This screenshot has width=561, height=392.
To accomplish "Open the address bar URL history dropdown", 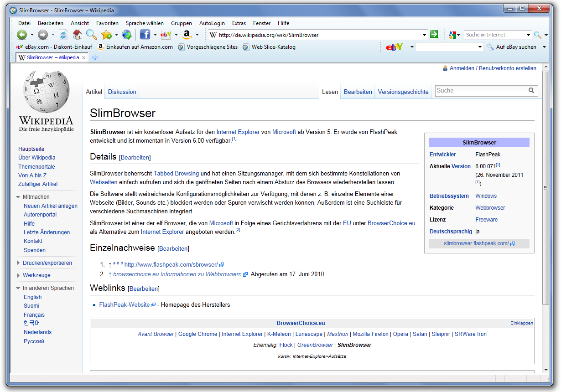I will pyautogui.click(x=424, y=35).
